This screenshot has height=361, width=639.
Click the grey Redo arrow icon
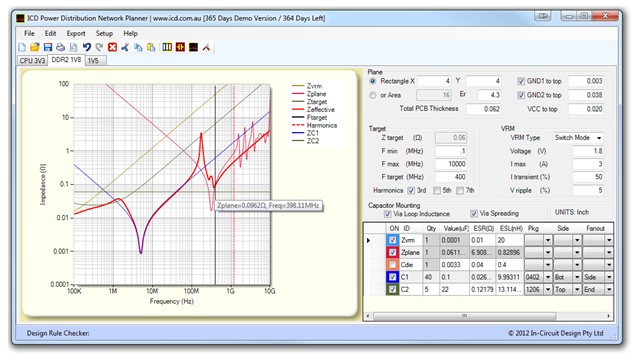(99, 47)
